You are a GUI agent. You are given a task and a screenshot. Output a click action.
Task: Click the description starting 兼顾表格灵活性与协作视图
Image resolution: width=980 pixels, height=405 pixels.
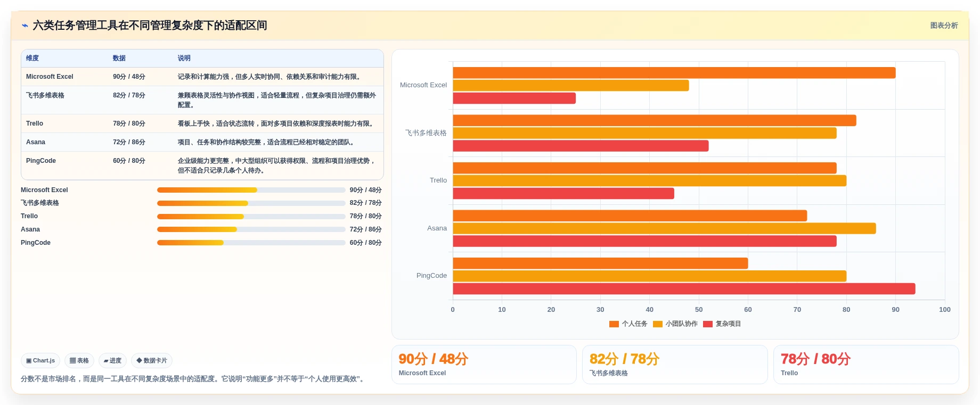pos(277,100)
